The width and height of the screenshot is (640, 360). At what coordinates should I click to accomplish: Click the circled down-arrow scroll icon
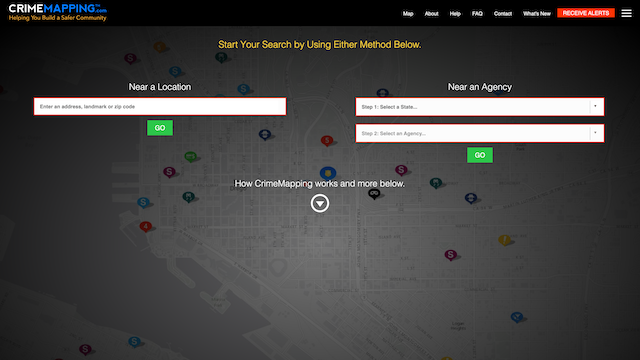(320, 203)
